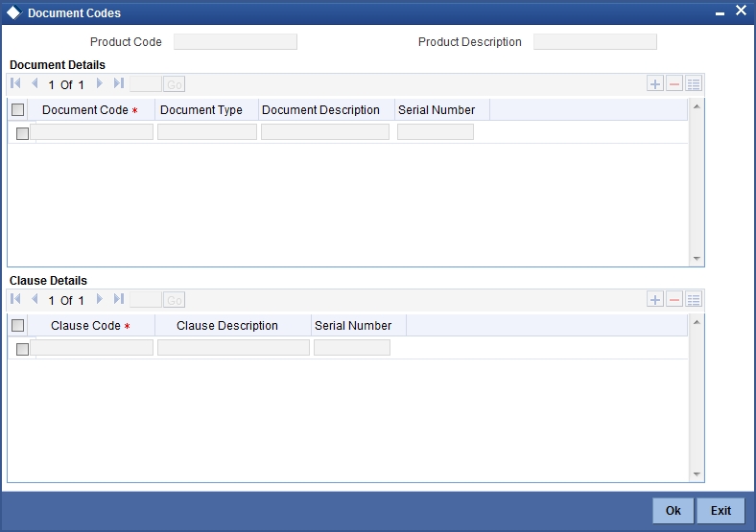Go to next page in Clause Details
The image size is (756, 532).
(100, 299)
